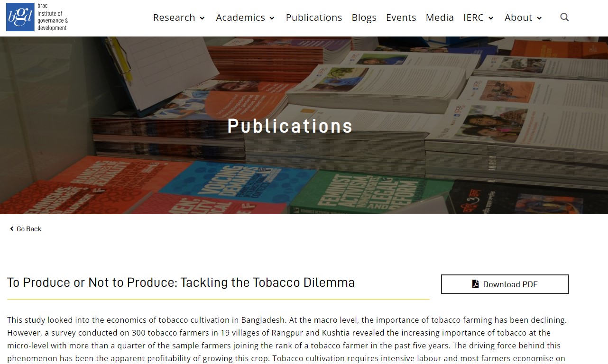
Task: Click the Go Back link
Action: click(x=28, y=229)
